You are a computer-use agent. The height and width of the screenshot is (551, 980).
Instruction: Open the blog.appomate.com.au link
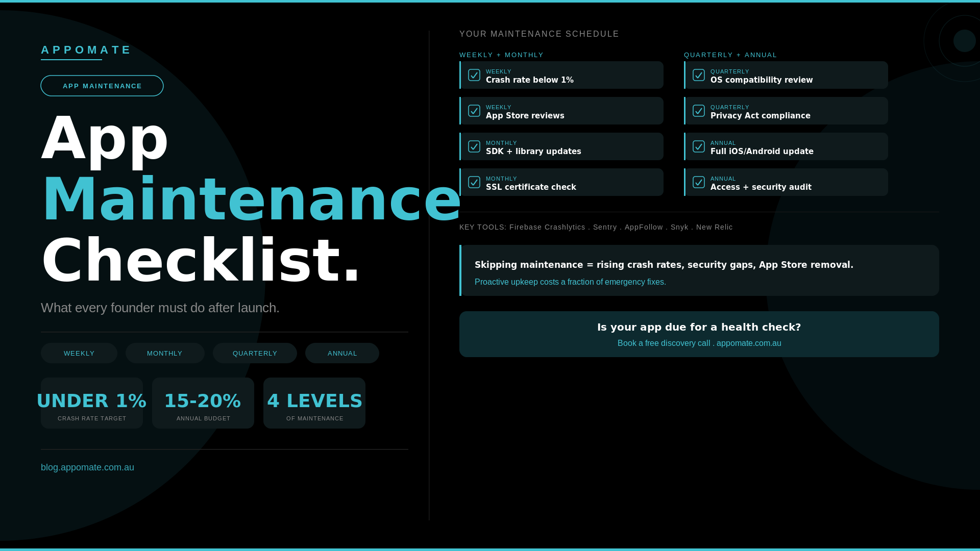point(87,467)
